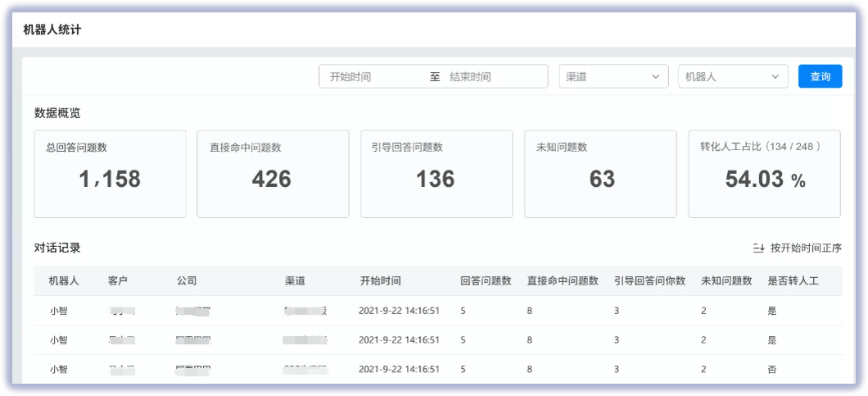Click the 是否转人工 column header
Viewport: 868px width, 396px height.
coord(792,280)
